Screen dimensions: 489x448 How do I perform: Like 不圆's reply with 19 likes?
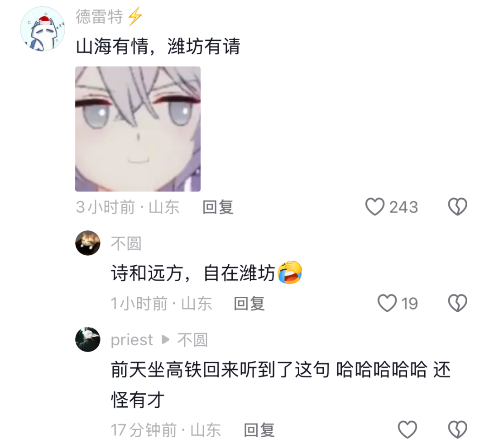387,303
